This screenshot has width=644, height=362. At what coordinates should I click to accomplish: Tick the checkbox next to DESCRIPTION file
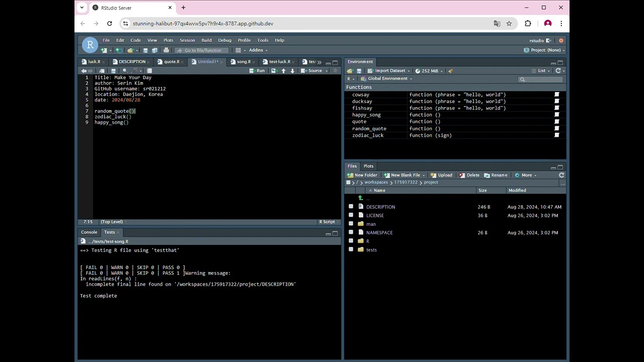(351, 207)
